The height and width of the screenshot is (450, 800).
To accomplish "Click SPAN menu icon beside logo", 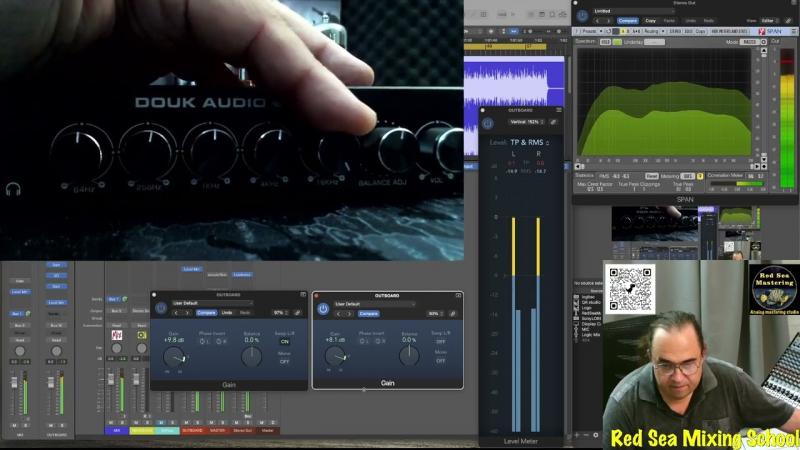I will pos(792,31).
